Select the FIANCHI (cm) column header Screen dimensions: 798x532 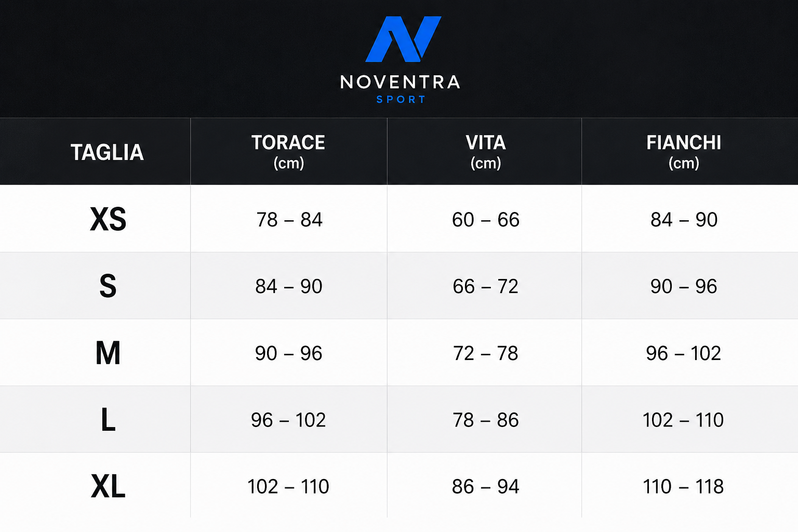(684, 152)
